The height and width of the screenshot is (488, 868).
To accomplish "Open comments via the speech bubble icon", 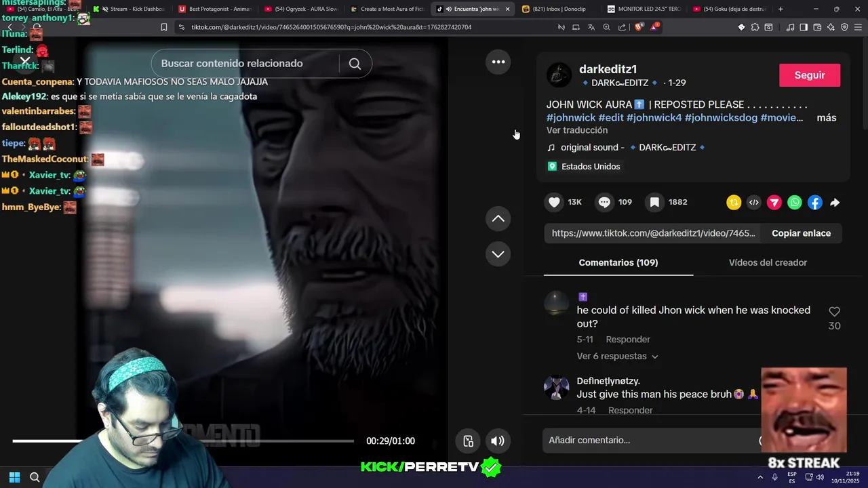I will 604,202.
